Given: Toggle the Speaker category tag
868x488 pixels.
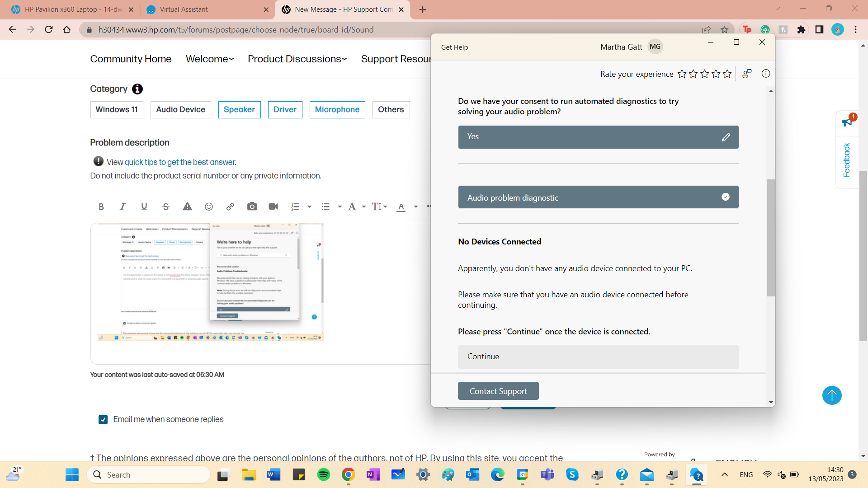Looking at the screenshot, I should [x=239, y=110].
